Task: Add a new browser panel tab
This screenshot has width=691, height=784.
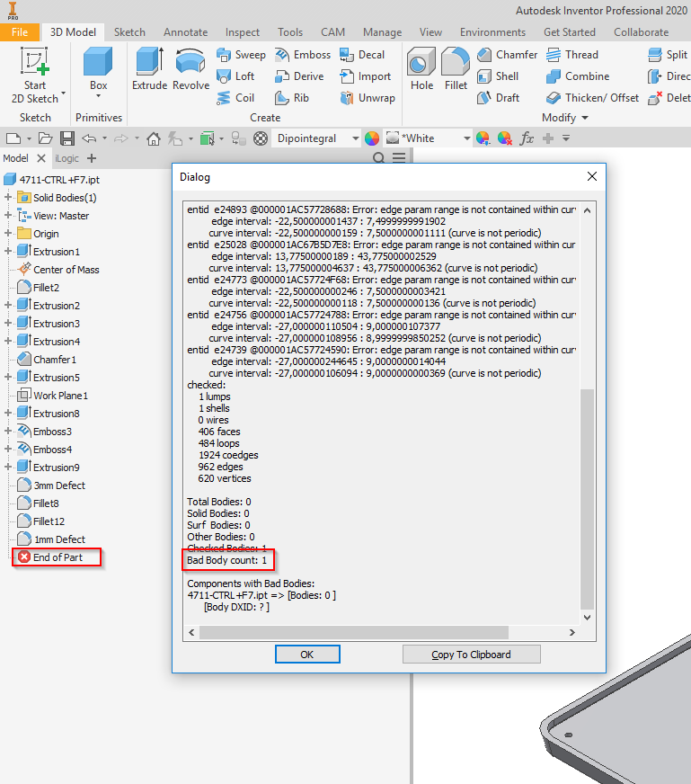Action: point(92,158)
